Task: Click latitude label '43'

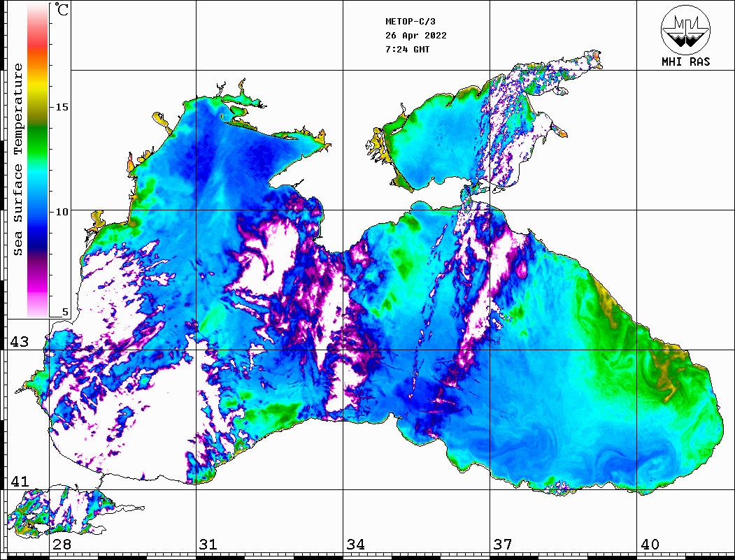Action: point(19,342)
